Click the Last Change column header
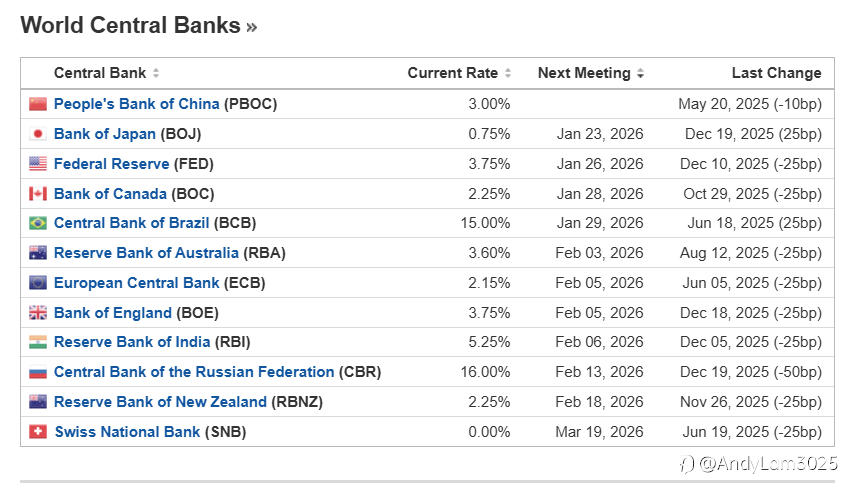The height and width of the screenshot is (497, 848). click(x=776, y=73)
